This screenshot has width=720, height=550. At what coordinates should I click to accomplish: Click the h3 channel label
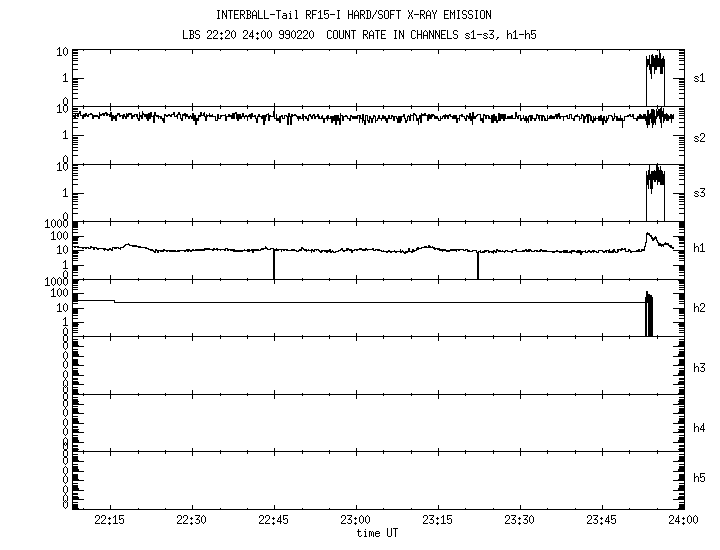point(700,368)
